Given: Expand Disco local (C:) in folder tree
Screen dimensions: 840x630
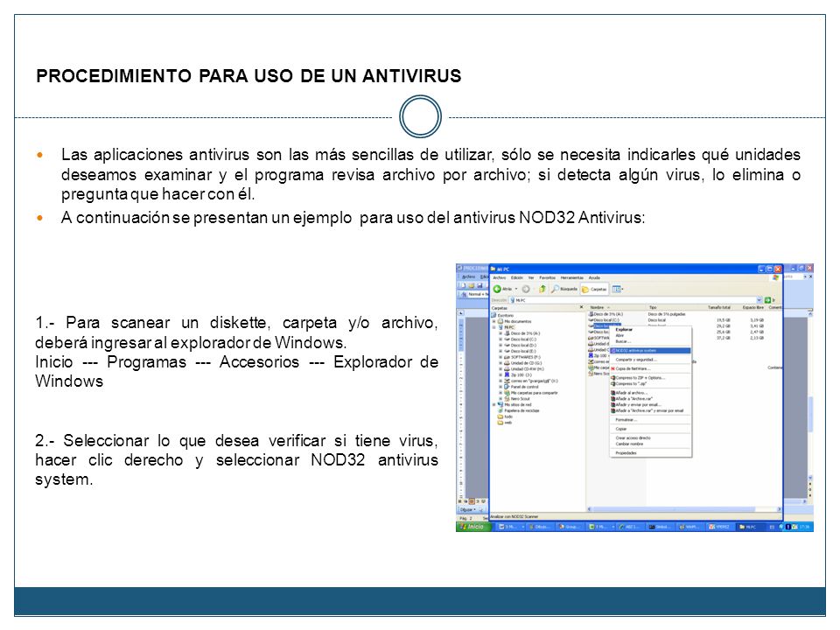Looking at the screenshot, I should [x=500, y=339].
